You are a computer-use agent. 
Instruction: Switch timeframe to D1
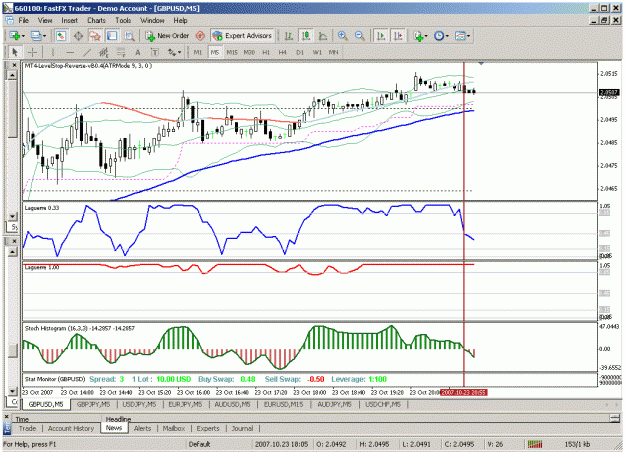click(300, 52)
